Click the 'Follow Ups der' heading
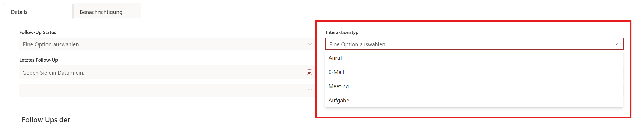The height and width of the screenshot is (125, 644). point(46,120)
